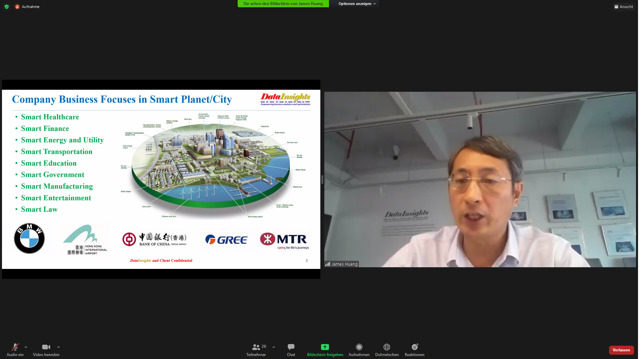
Task: Click the red Verlassen leave button
Action: point(621,350)
